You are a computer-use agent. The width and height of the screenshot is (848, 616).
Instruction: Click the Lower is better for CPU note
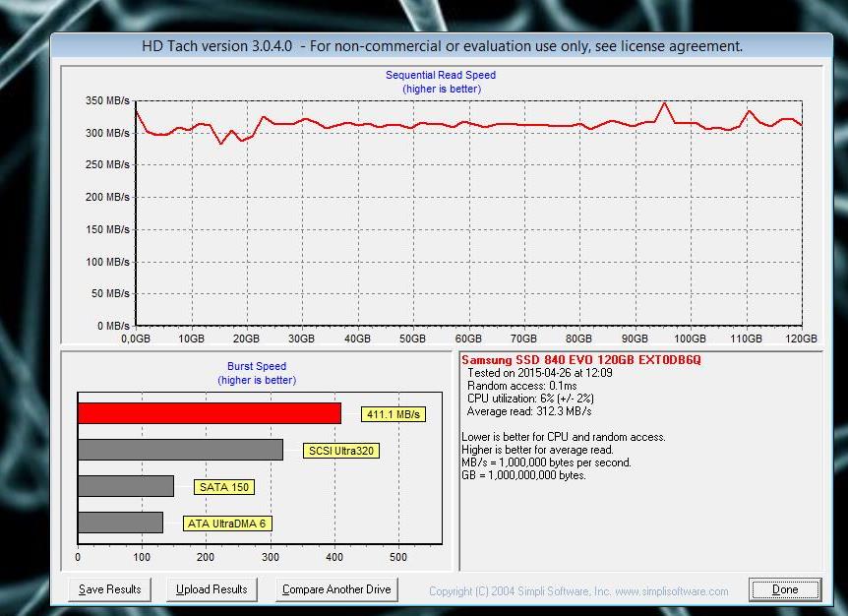click(x=564, y=437)
